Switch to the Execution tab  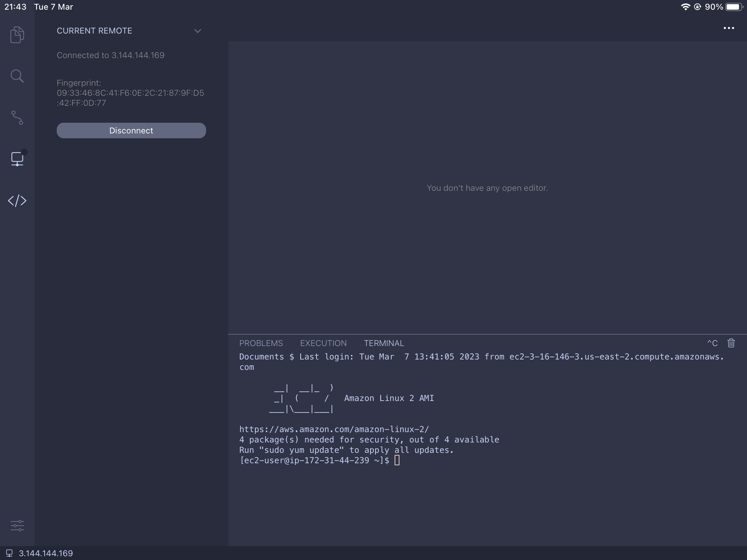pos(323,343)
